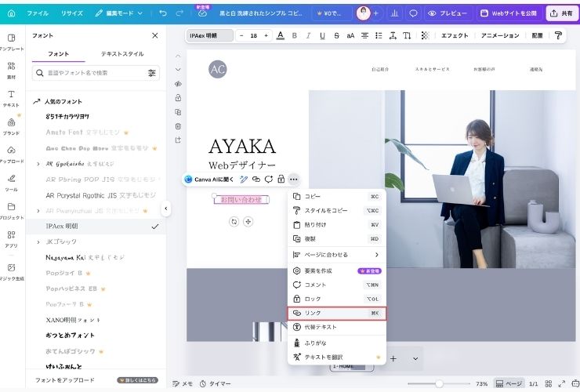Click the undo arrow in top bar
The height and width of the screenshot is (392, 580).
point(162,13)
